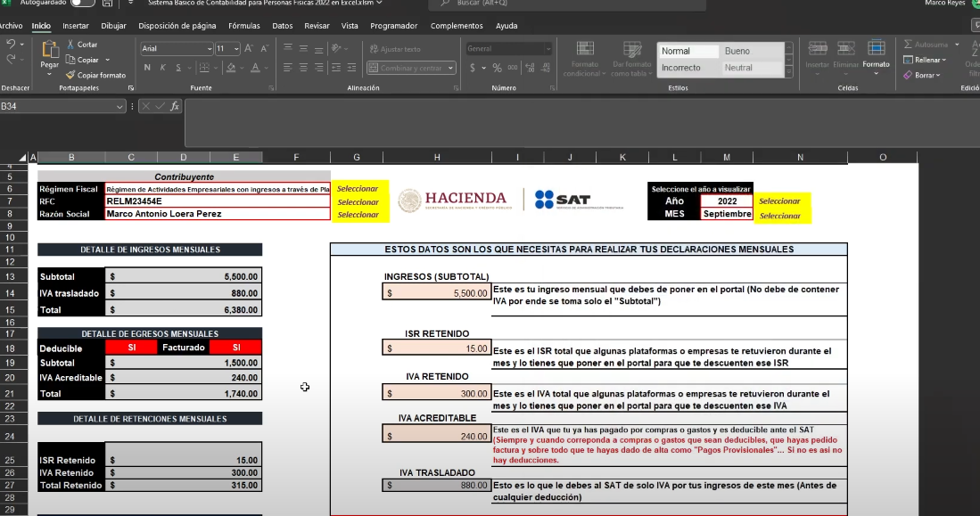Click the Buscar search box
Viewport: 980px width, 516px height.
tap(567, 4)
